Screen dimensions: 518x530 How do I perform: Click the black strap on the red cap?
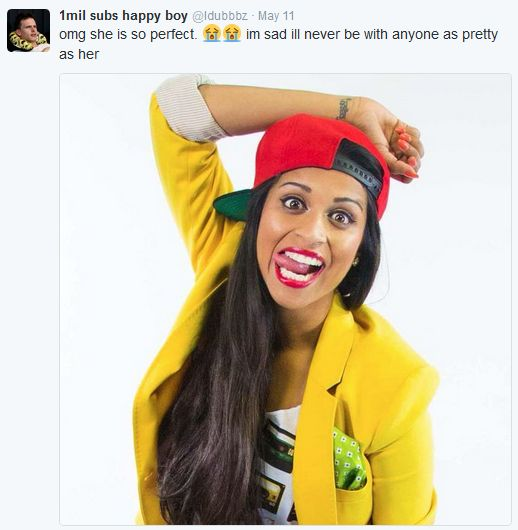362,166
